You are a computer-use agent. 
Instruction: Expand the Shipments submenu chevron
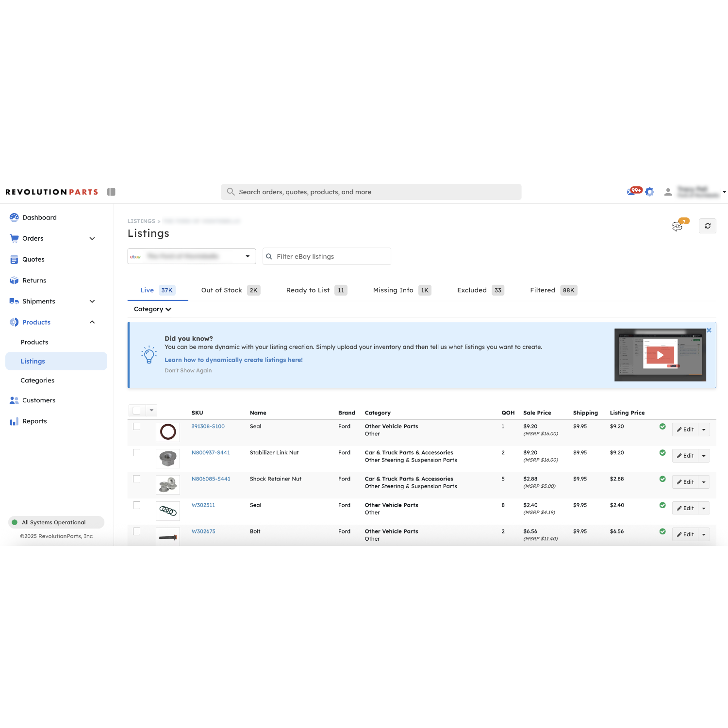point(92,301)
